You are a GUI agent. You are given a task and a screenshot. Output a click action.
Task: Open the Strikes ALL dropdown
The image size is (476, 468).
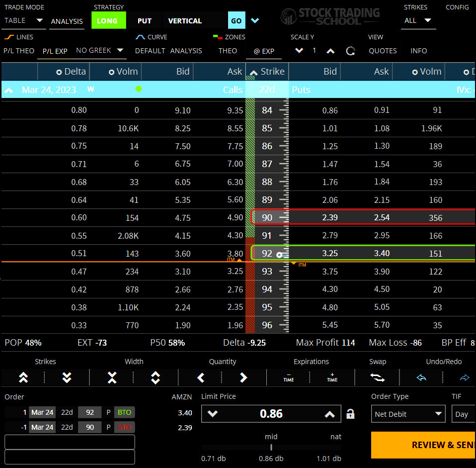click(418, 20)
